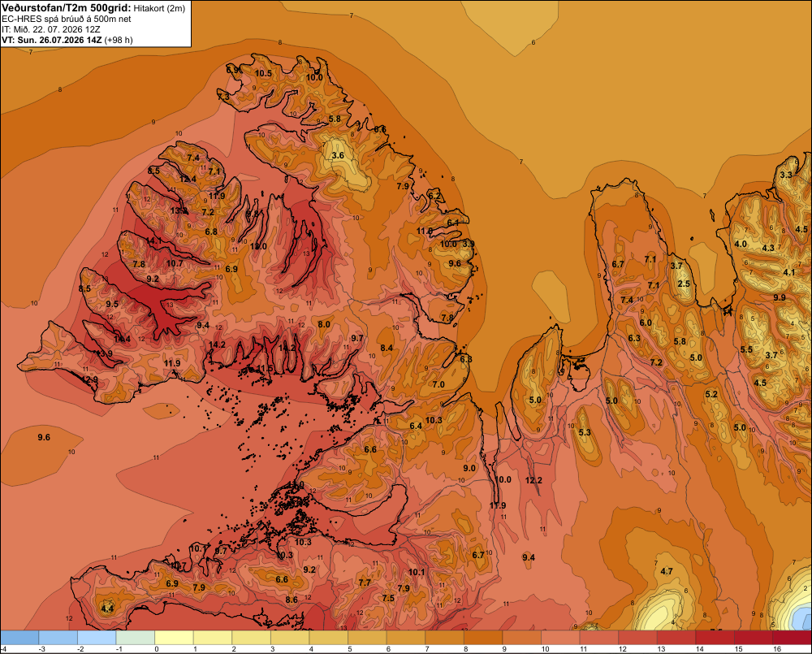The height and width of the screenshot is (654, 812).
Task: Click the 4.4 label in the southwest corner
Action: (107, 609)
